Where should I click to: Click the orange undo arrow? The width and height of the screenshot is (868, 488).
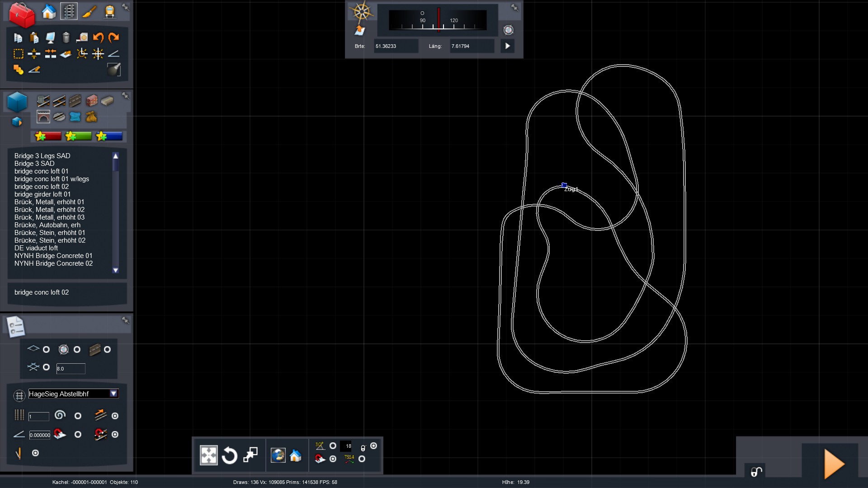tap(98, 38)
